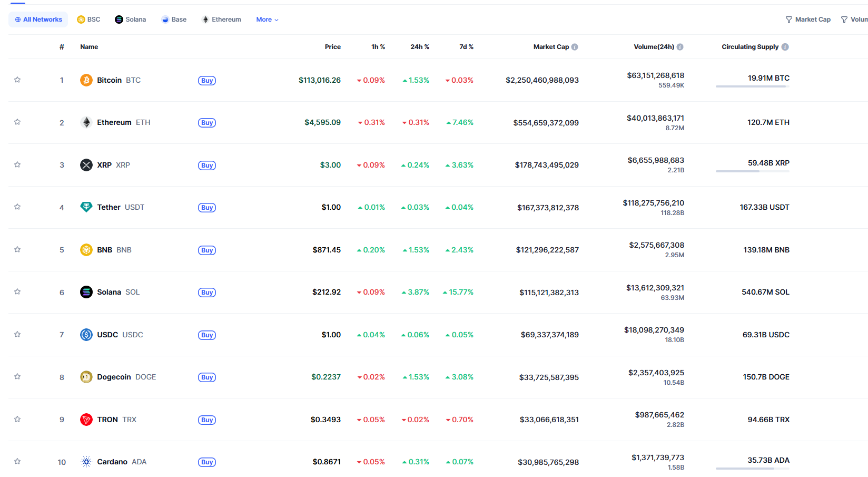Toggle the watchlist star for Bitcoin
Image resolution: width=868 pixels, height=477 pixels.
coord(17,80)
